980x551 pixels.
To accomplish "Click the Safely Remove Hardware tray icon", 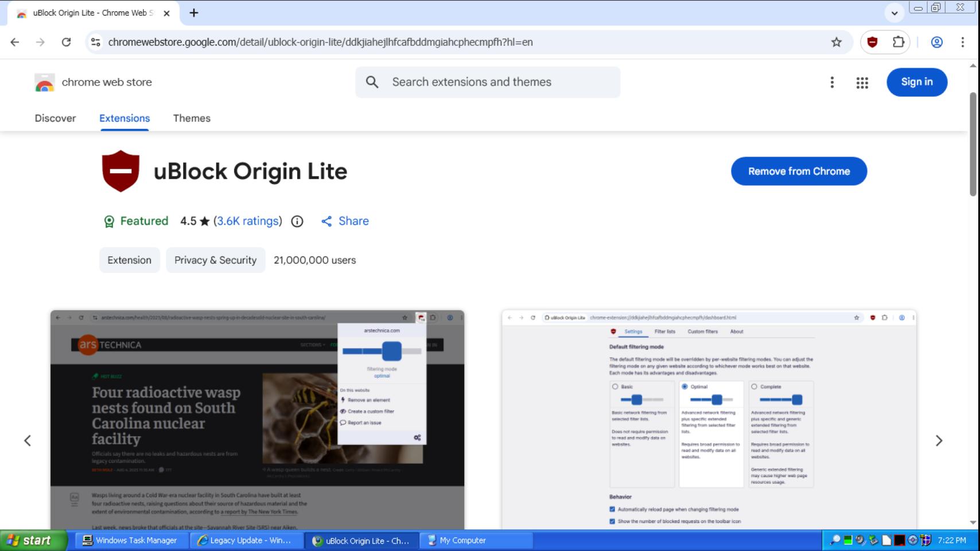I will click(873, 540).
